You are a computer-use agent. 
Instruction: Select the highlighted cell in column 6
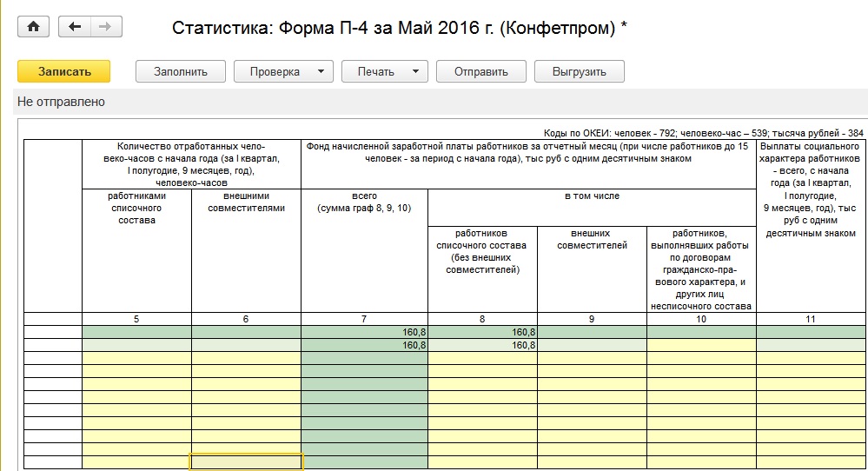pos(247,461)
